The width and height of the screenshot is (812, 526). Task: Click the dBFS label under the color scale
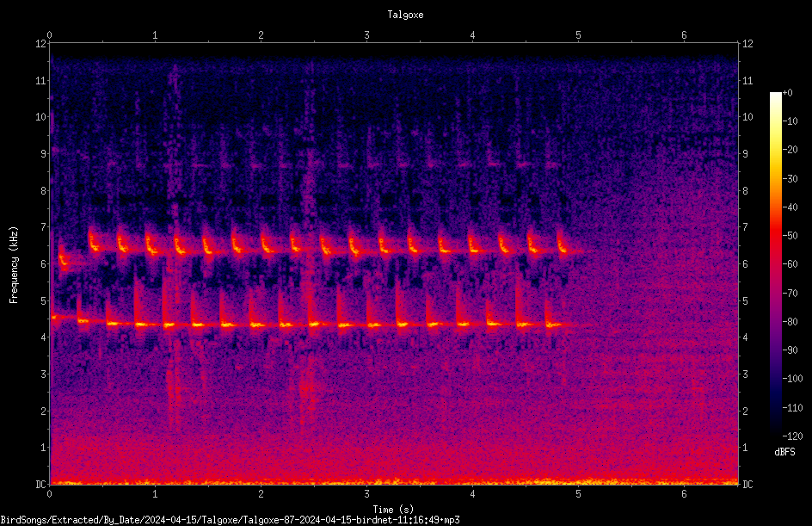tap(784, 452)
